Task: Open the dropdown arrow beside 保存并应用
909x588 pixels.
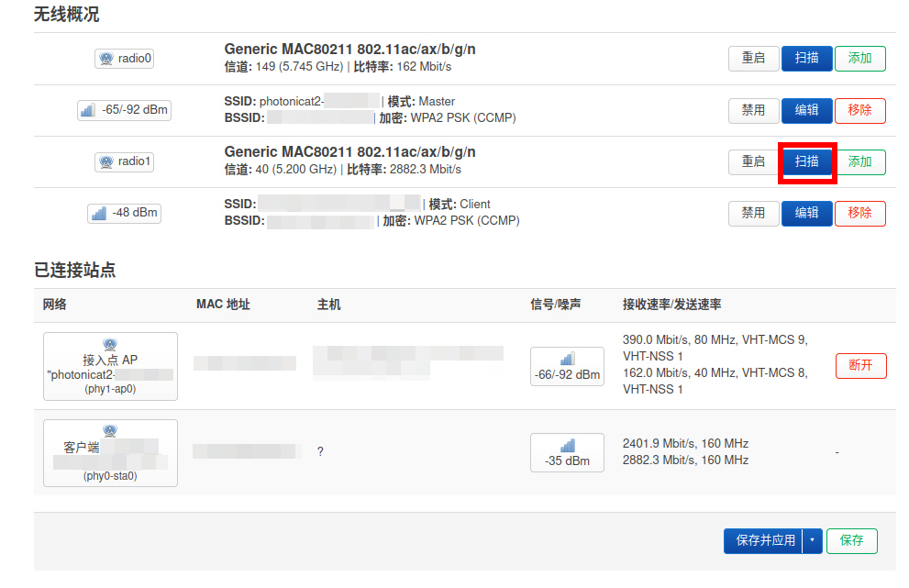Action: coord(812,541)
